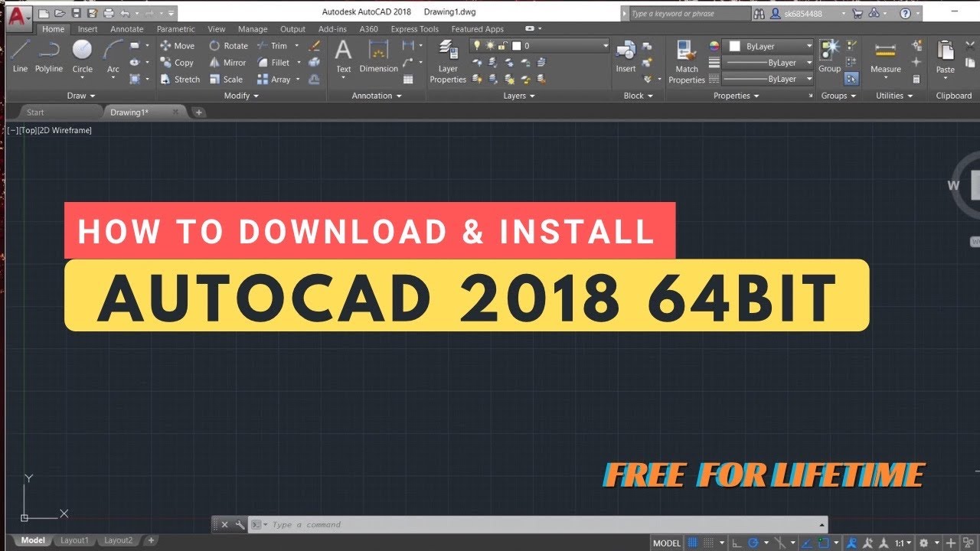Switch to the Annotate ribbon tab
The height and width of the screenshot is (551, 980).
(126, 29)
